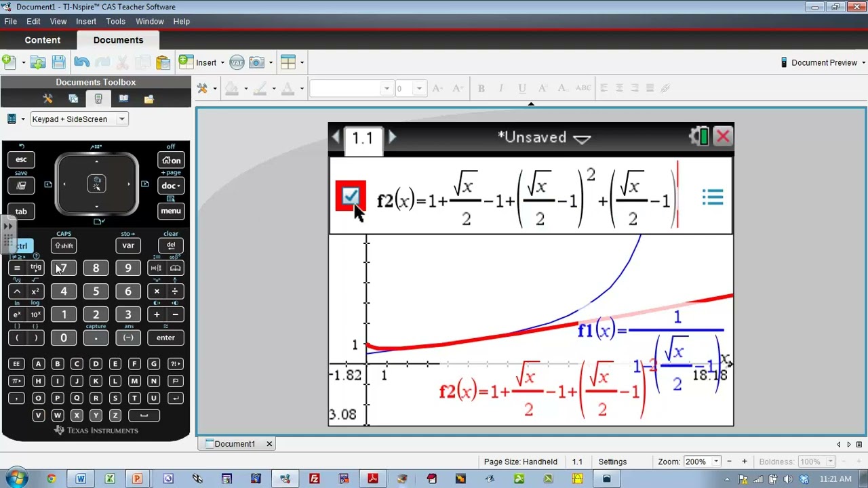This screenshot has height=488, width=868.
Task: Uncheck the f2(x) visibility checkbox
Action: coord(351,197)
